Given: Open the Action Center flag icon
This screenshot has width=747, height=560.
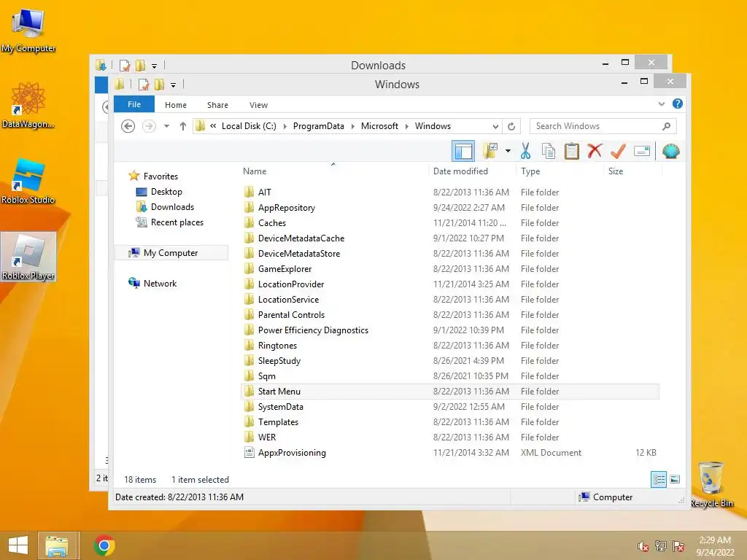Looking at the screenshot, I should pyautogui.click(x=678, y=545).
